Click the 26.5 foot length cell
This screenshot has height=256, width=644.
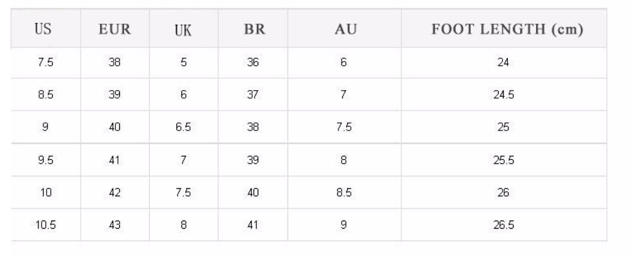tap(503, 225)
